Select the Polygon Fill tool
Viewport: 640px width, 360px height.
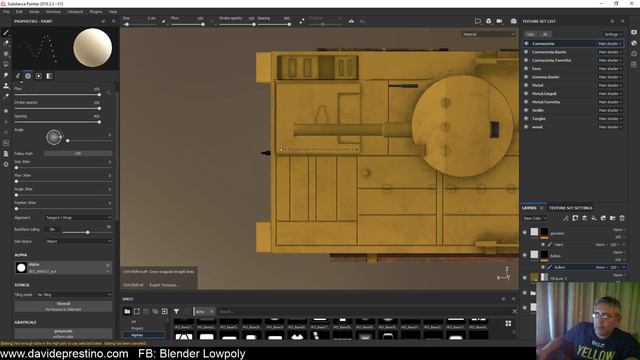(6, 64)
